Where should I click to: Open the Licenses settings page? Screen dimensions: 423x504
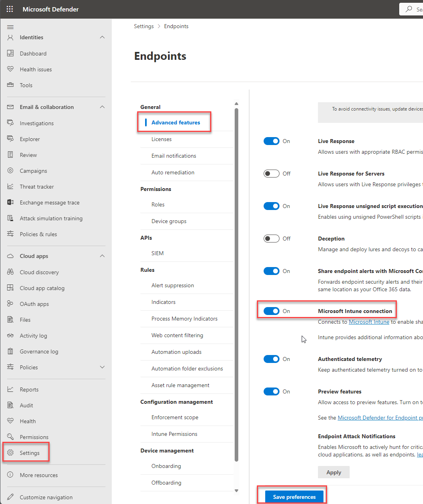pos(161,139)
